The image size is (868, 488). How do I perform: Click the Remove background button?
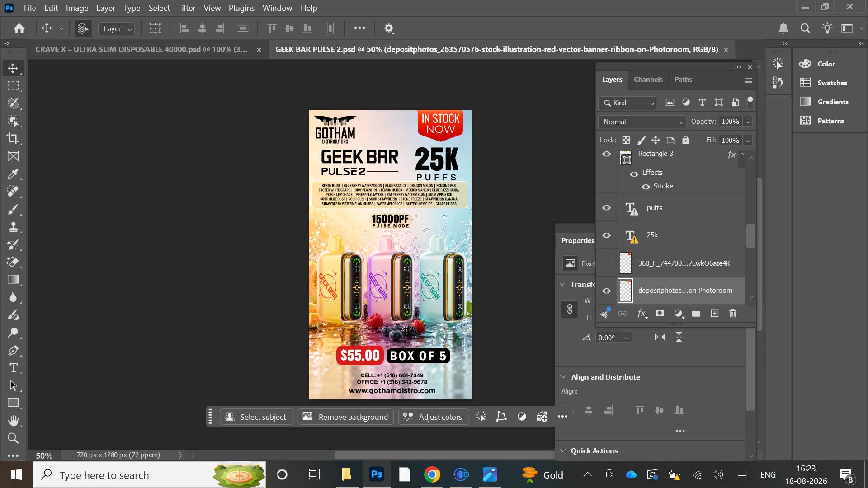point(346,417)
